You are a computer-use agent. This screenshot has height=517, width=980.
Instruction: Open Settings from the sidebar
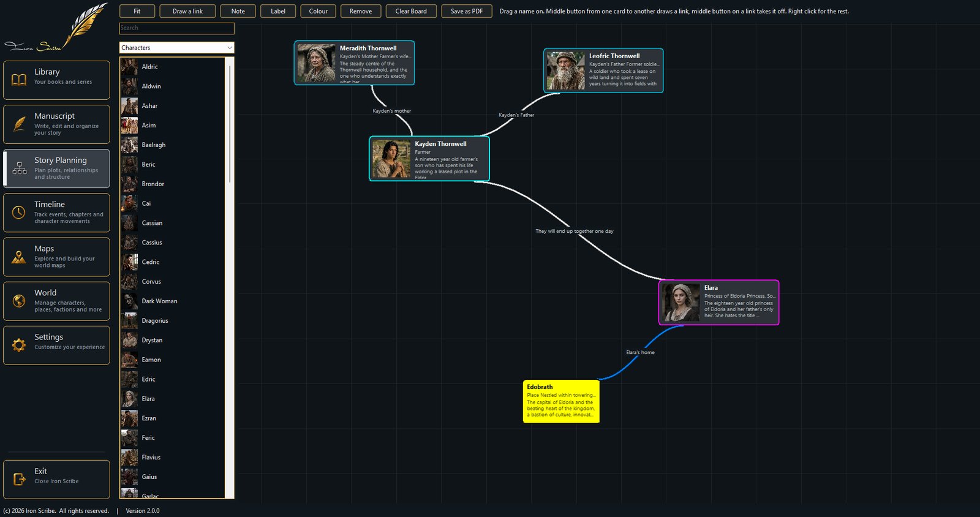[x=56, y=345]
